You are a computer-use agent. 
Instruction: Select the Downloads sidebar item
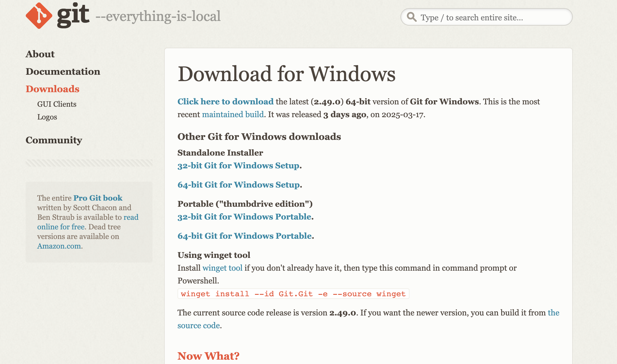[x=52, y=89]
